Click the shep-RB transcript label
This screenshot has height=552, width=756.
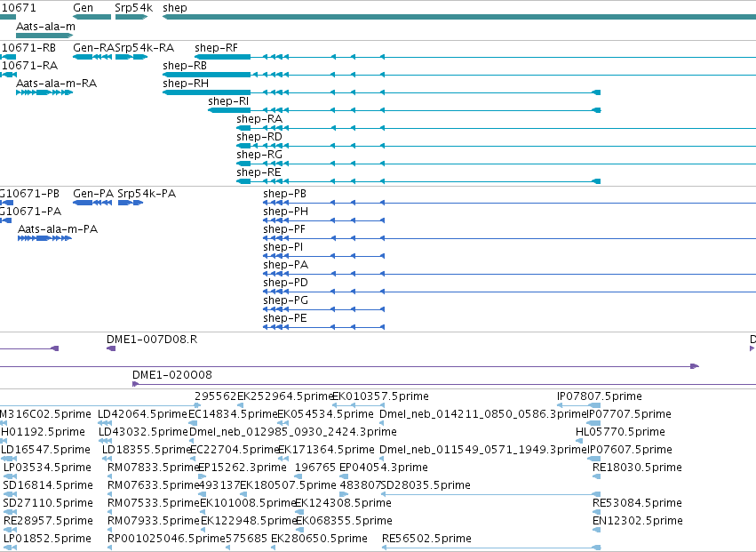coord(185,66)
